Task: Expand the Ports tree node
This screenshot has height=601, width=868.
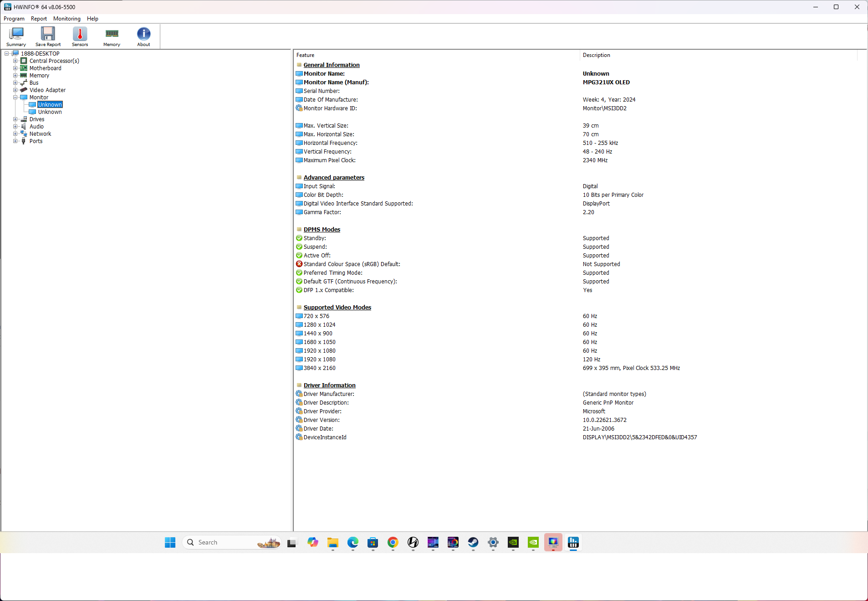Action: point(15,141)
